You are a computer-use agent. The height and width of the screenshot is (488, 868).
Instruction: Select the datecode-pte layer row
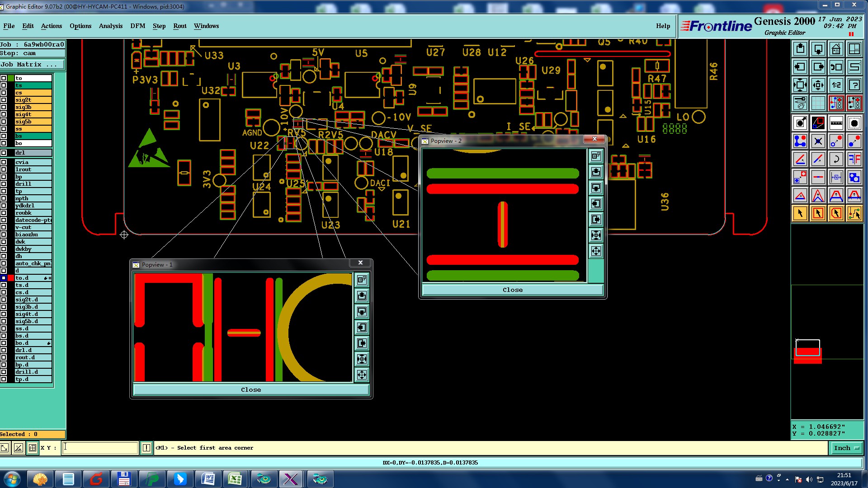coord(33,220)
